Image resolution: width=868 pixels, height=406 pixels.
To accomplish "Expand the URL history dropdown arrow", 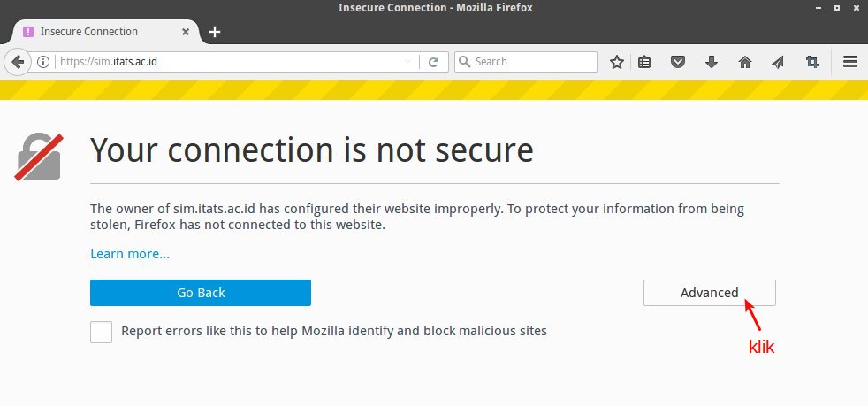I will (x=408, y=62).
